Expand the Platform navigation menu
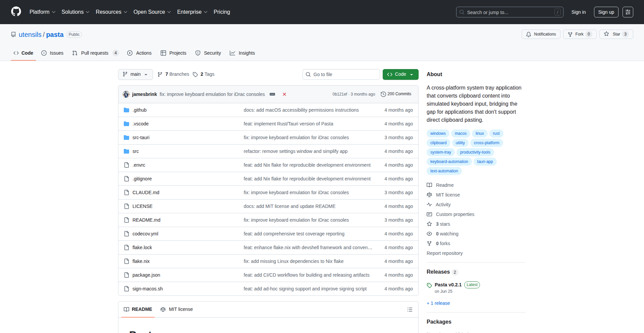Viewport: 644px width, 333px height. pyautogui.click(x=42, y=12)
